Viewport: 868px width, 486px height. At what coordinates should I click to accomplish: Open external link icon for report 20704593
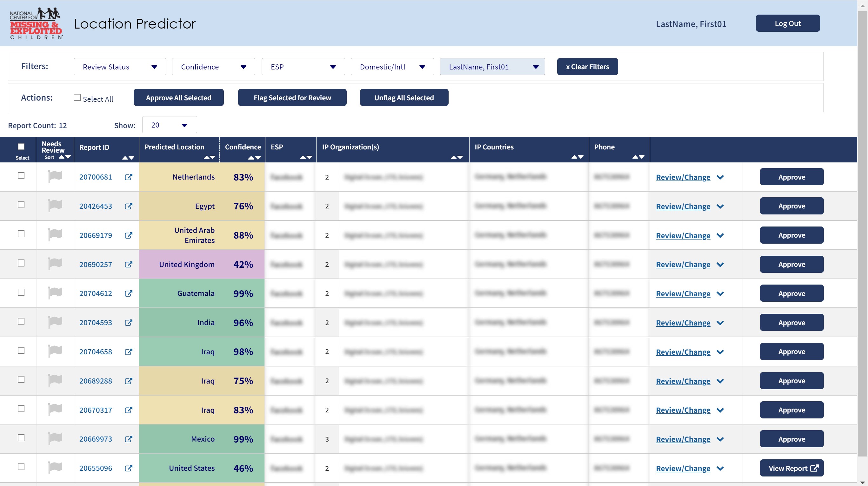pyautogui.click(x=128, y=322)
